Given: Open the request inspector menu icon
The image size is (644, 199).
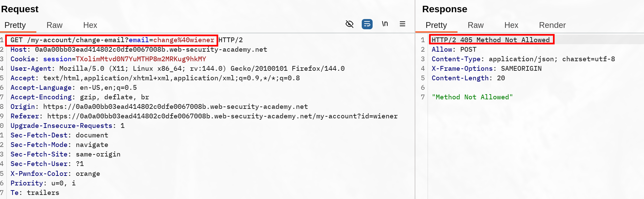Looking at the screenshot, I should [x=402, y=24].
